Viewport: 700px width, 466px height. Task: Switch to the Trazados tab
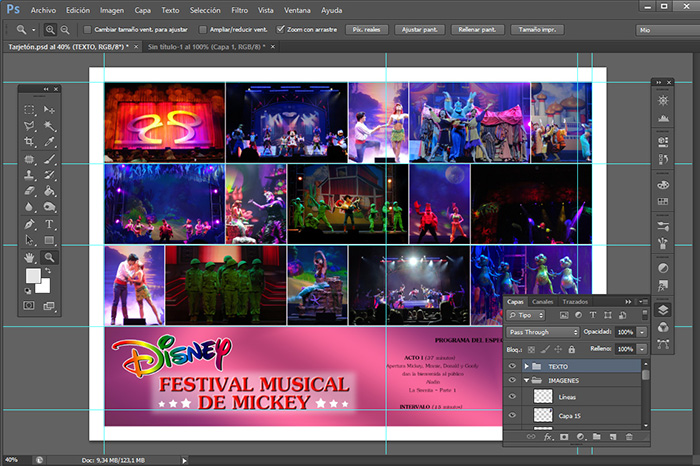[x=575, y=302]
